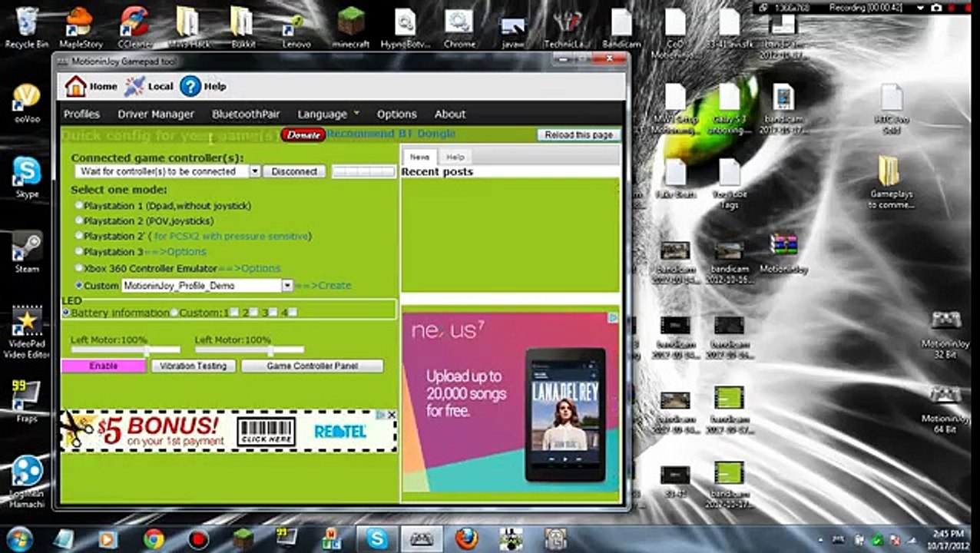Open the MotioninJoy 64 Bit desktop icon
This screenshot has width=980, height=553.
tap(945, 409)
